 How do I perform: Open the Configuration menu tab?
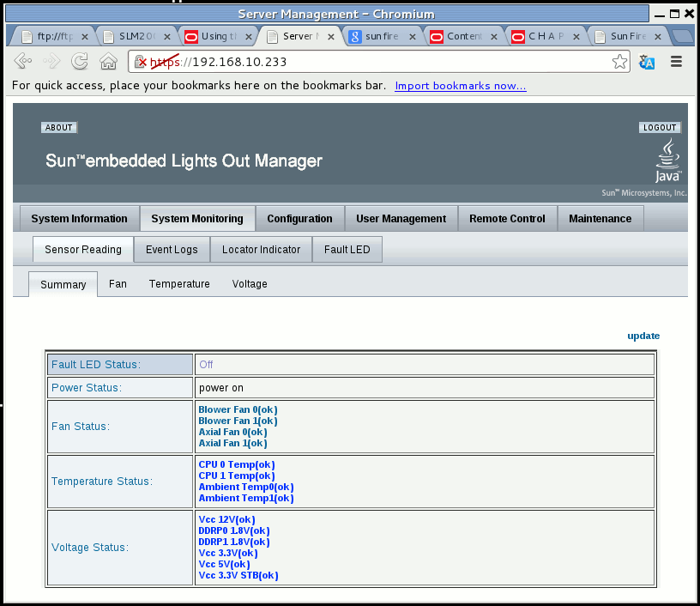click(299, 219)
